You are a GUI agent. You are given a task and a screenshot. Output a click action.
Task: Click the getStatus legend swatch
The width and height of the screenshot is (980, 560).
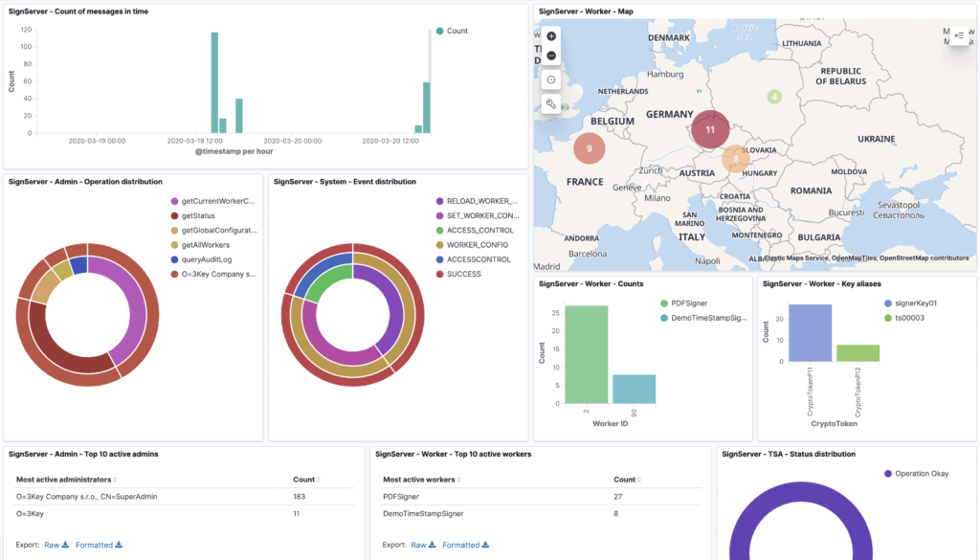175,215
